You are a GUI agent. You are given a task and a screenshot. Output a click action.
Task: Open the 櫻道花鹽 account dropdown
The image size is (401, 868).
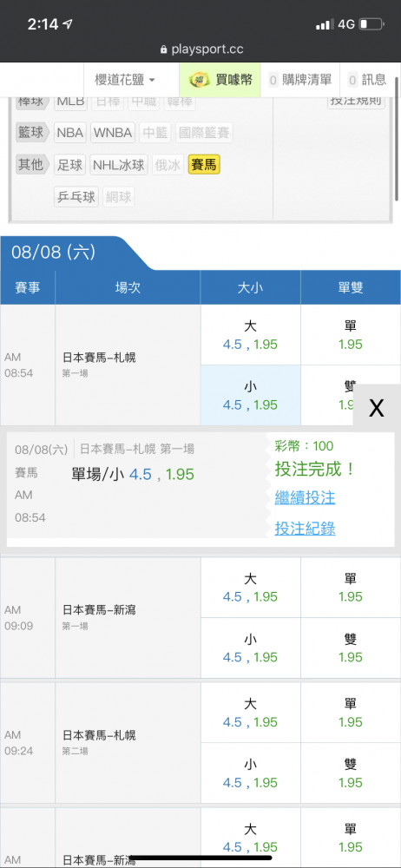pos(125,80)
